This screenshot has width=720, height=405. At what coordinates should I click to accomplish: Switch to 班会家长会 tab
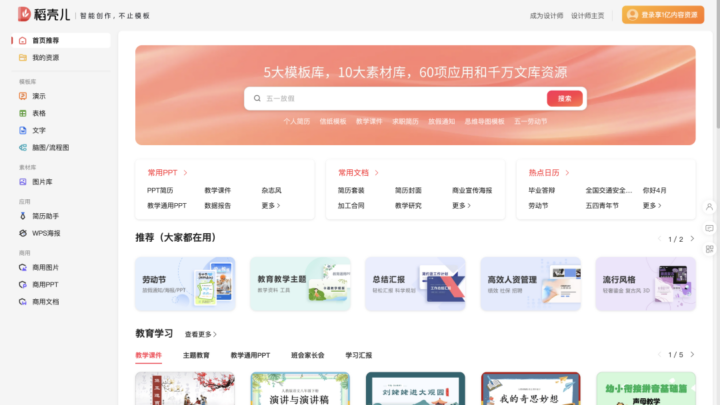pyautogui.click(x=308, y=355)
